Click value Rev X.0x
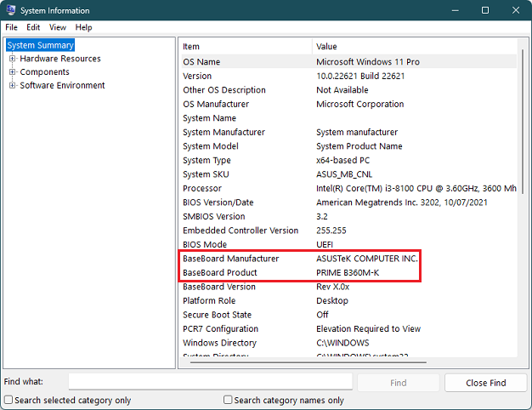 (x=332, y=287)
